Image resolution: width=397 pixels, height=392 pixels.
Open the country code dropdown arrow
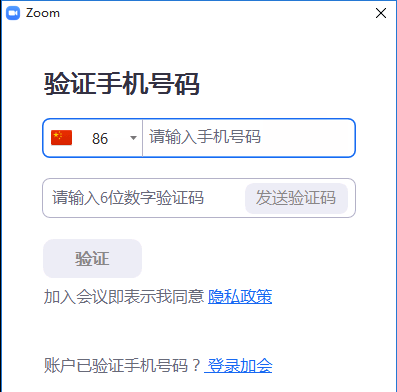(133, 138)
